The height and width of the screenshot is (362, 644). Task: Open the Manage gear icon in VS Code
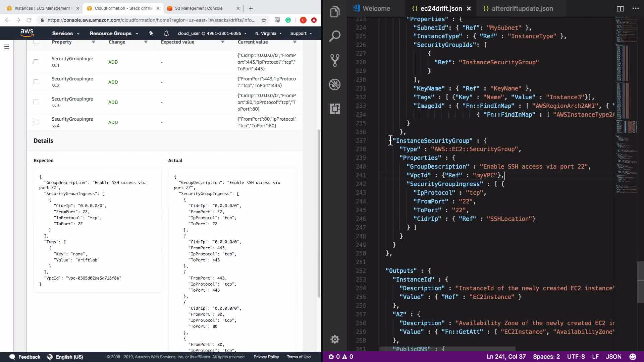pyautogui.click(x=334, y=340)
